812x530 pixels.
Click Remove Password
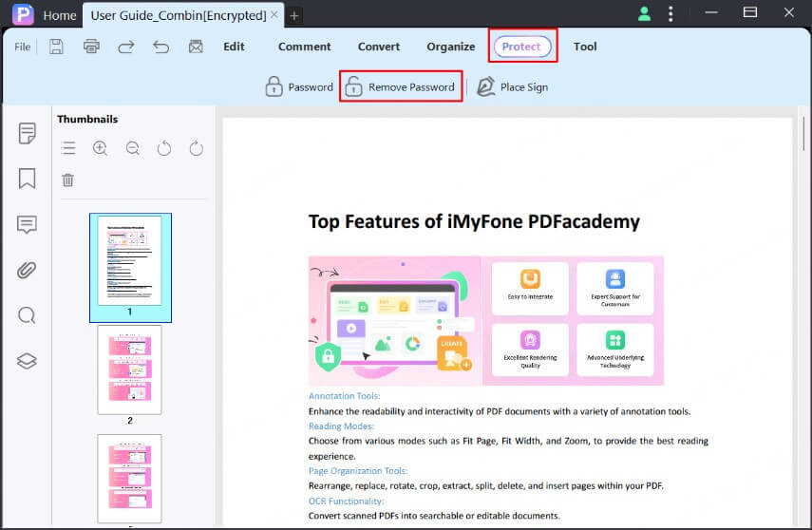coord(401,87)
